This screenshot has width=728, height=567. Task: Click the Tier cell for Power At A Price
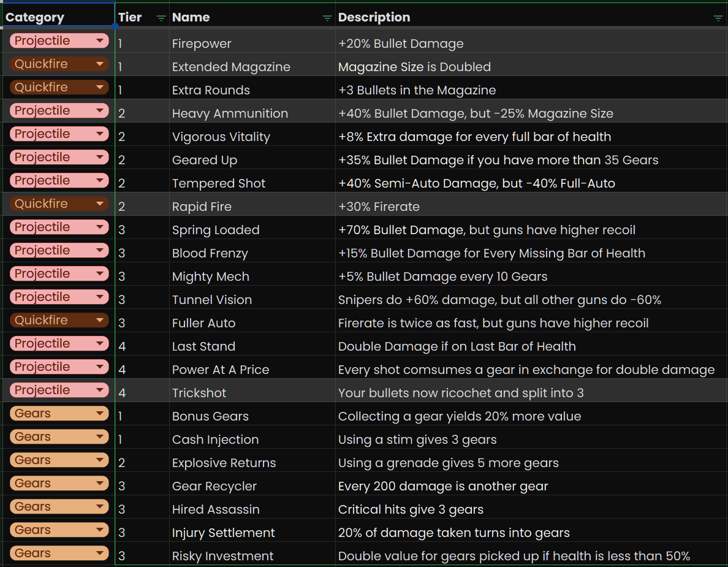(x=142, y=370)
